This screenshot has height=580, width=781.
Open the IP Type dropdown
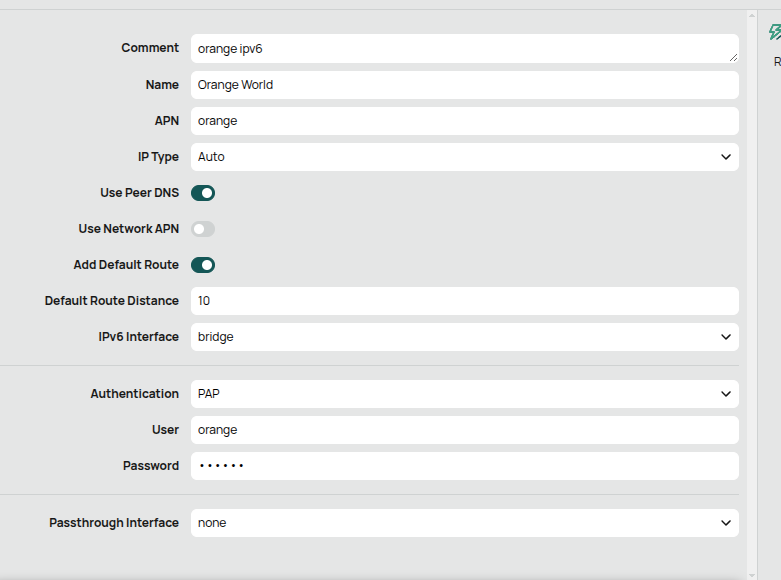[465, 157]
